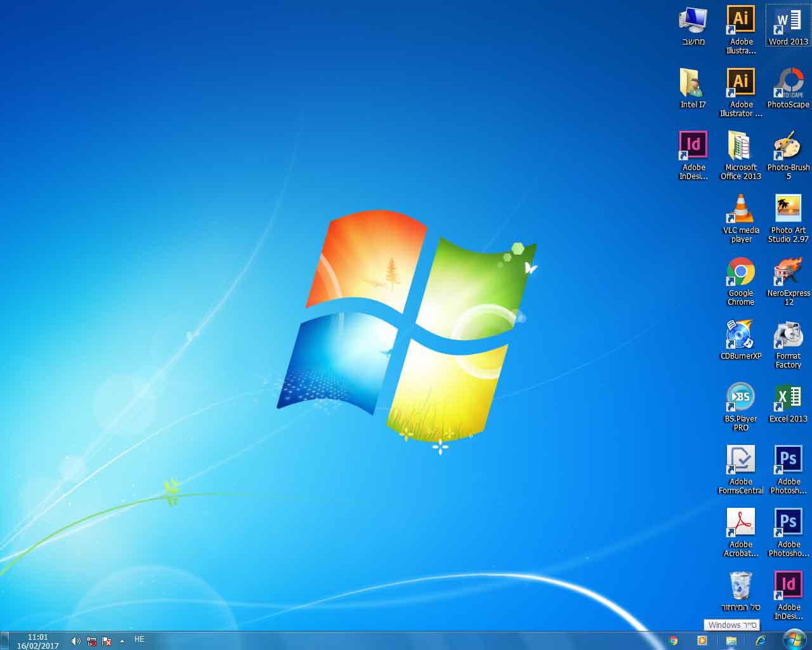
Task: Select the סל המיחזור Recycle Bin icon
Action: [x=741, y=592]
